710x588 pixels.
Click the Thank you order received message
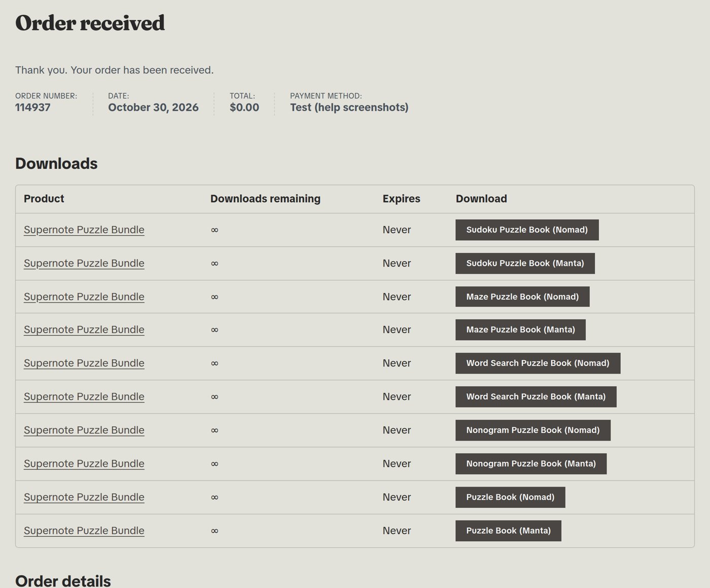pos(115,70)
